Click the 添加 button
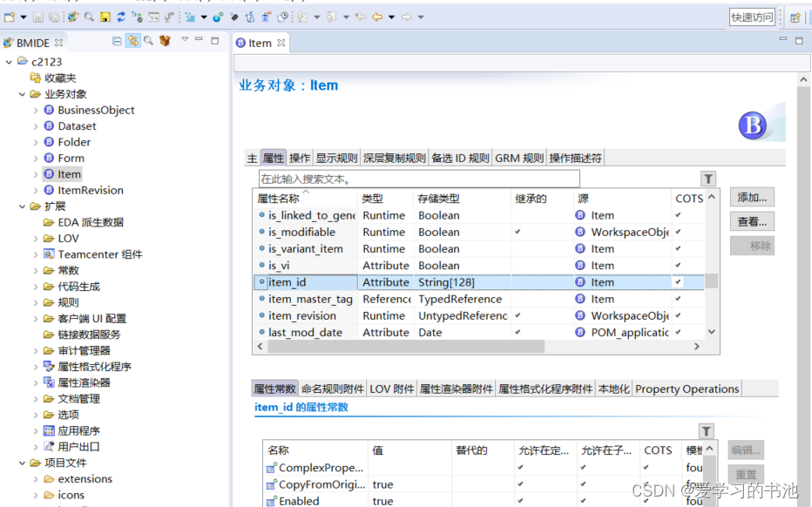This screenshot has height=507, width=812. (x=751, y=197)
